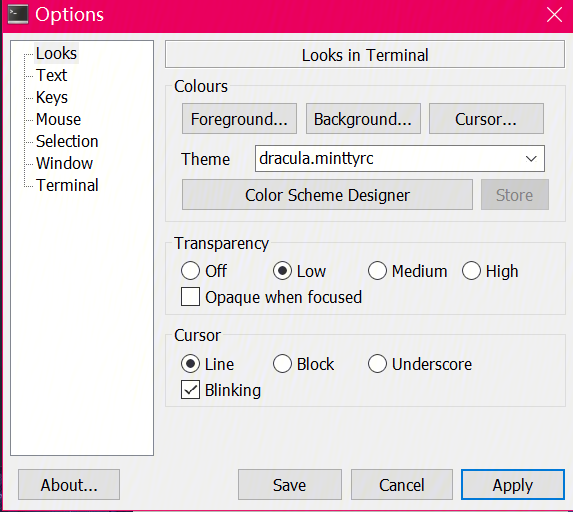
Task: Save the options
Action: (289, 485)
